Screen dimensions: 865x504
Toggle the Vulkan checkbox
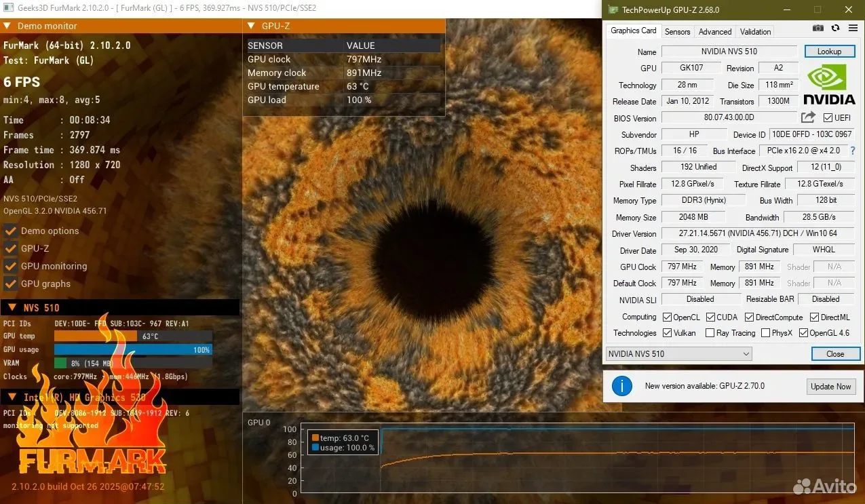[667, 333]
